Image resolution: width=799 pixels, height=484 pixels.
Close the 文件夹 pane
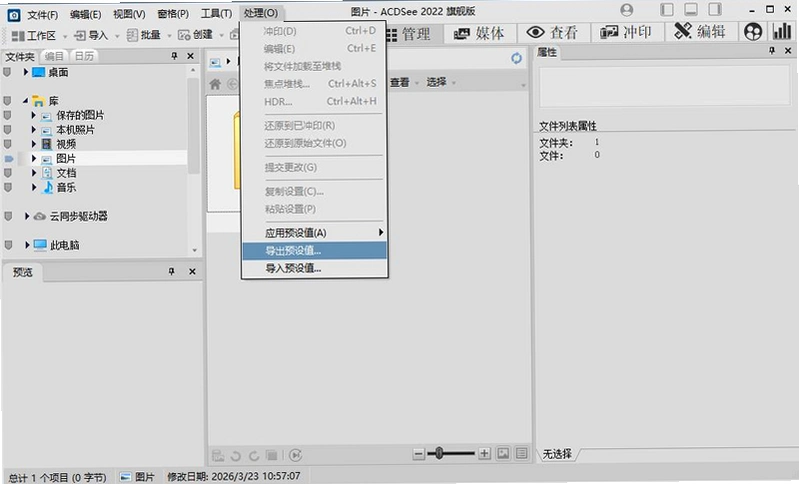pyautogui.click(x=191, y=56)
